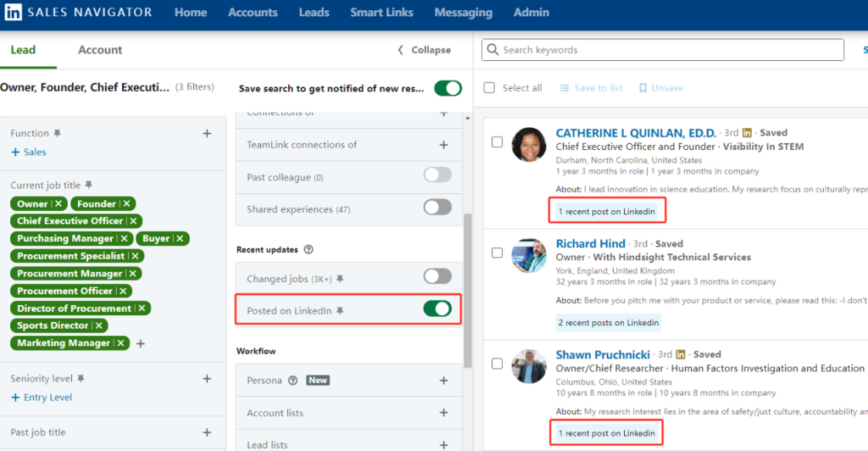This screenshot has width=868, height=451.
Task: Select Shawn Pruchnicki's checkbox
Action: click(x=497, y=364)
